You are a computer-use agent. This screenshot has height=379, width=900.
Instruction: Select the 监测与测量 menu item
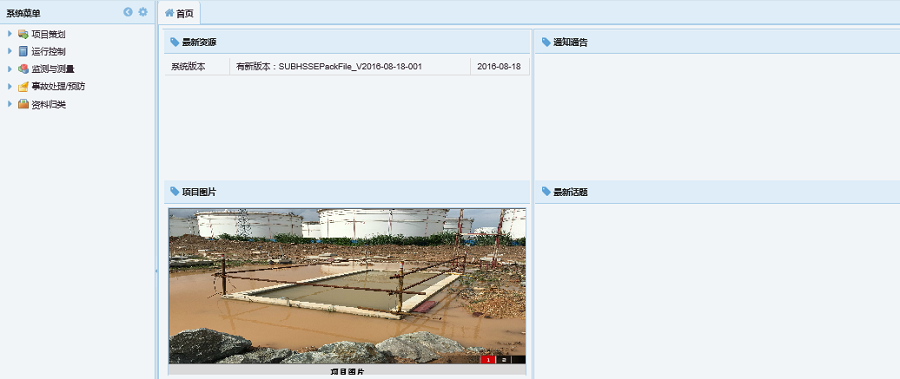[x=53, y=69]
